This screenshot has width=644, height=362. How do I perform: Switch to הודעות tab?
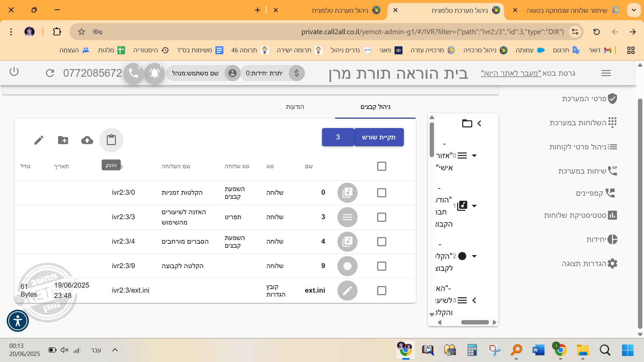295,107
